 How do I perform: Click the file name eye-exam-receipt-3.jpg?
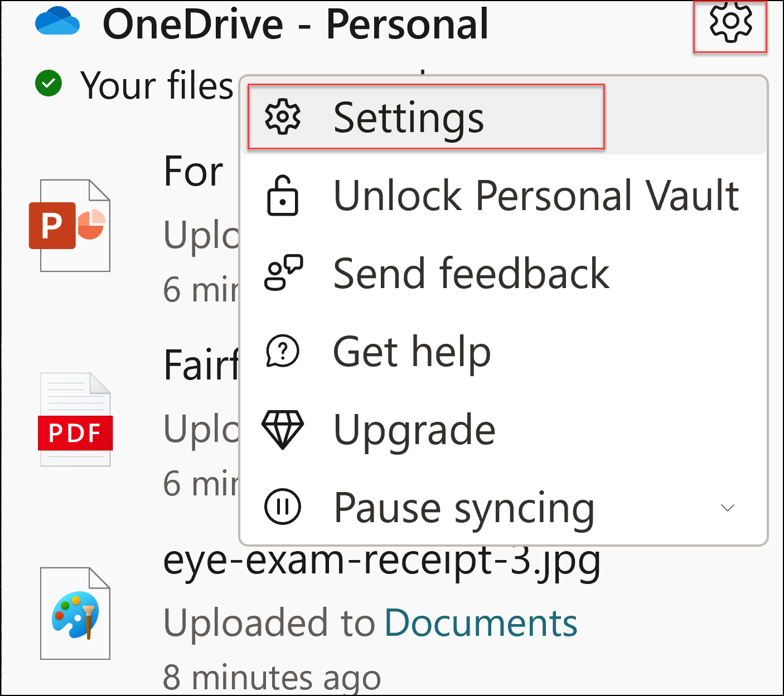pos(381,562)
